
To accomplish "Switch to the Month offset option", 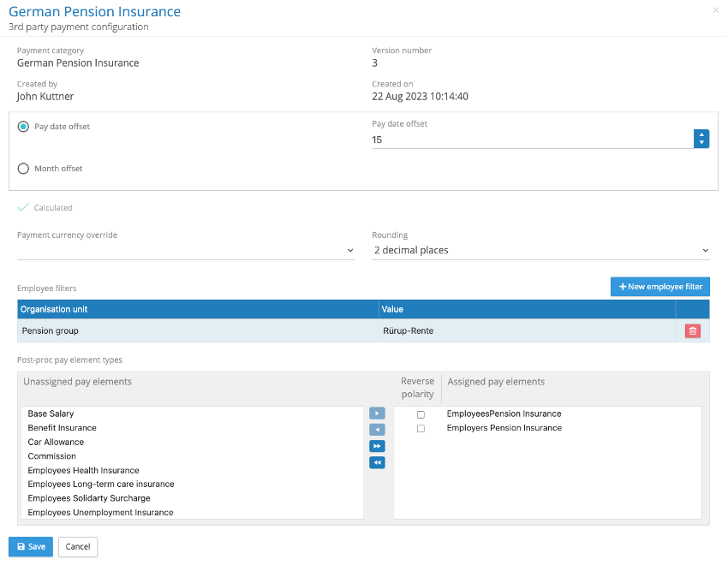I will point(22,168).
